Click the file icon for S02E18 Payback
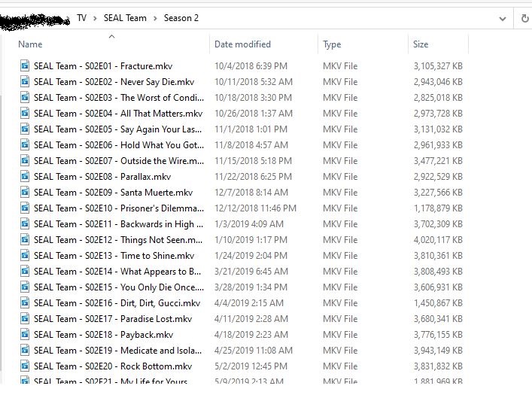 coord(25,335)
